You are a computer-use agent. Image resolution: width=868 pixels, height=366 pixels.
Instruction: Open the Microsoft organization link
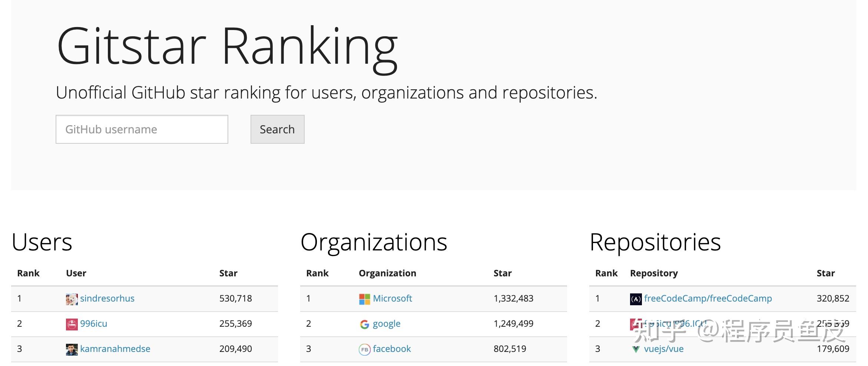click(x=392, y=299)
